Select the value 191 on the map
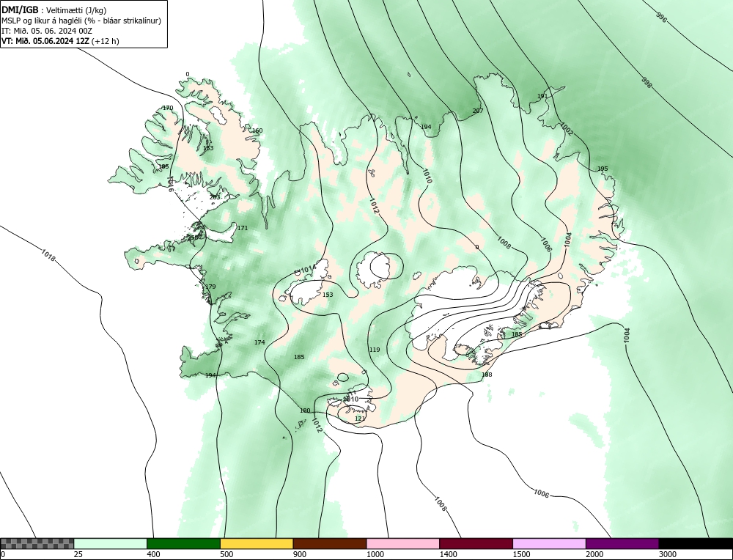Viewport: 733px width, 560px height. pos(542,96)
